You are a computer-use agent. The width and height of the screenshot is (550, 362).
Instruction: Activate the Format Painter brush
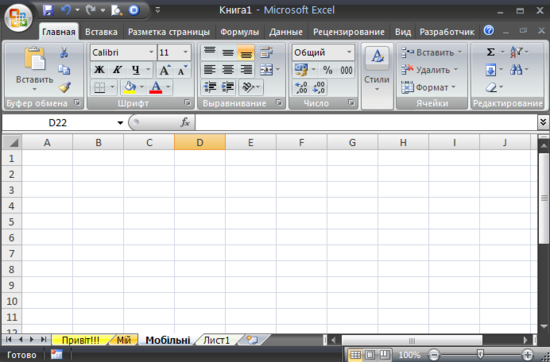65,87
